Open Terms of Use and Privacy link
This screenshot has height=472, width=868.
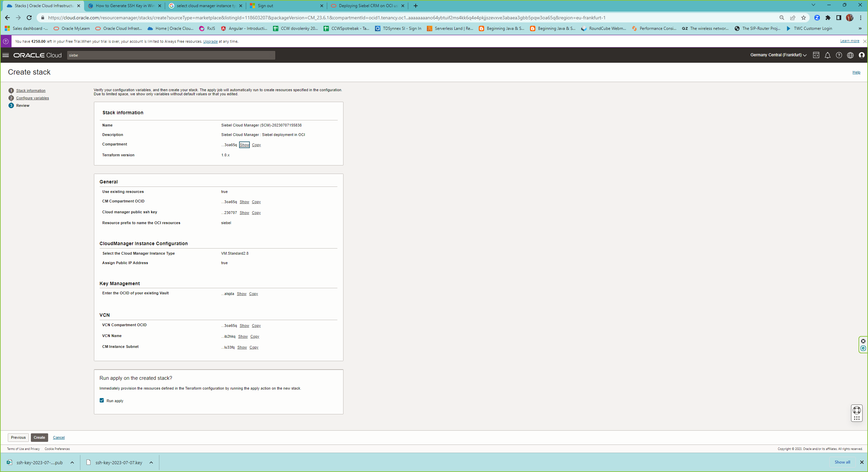[x=23, y=449]
